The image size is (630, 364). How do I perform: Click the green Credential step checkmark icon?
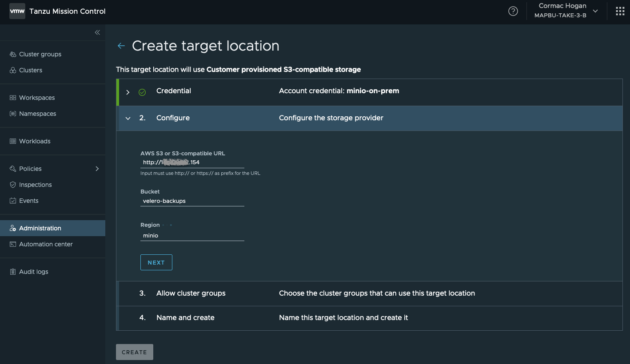point(142,92)
